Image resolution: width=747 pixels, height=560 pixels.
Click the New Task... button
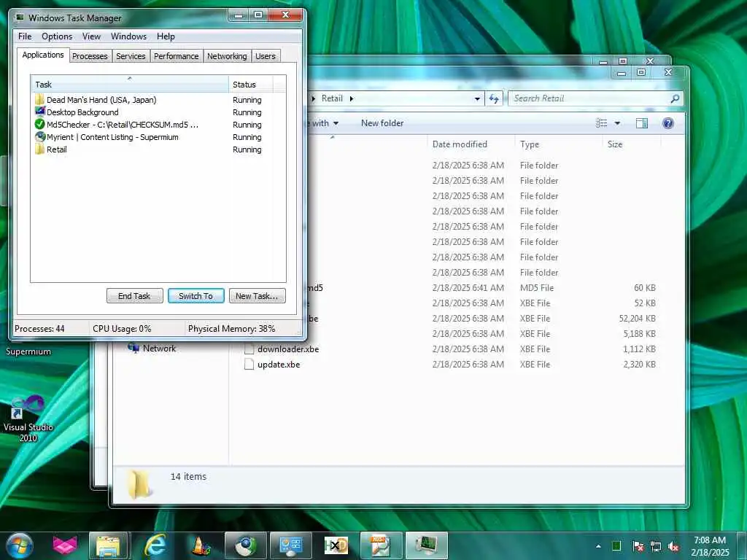click(257, 296)
